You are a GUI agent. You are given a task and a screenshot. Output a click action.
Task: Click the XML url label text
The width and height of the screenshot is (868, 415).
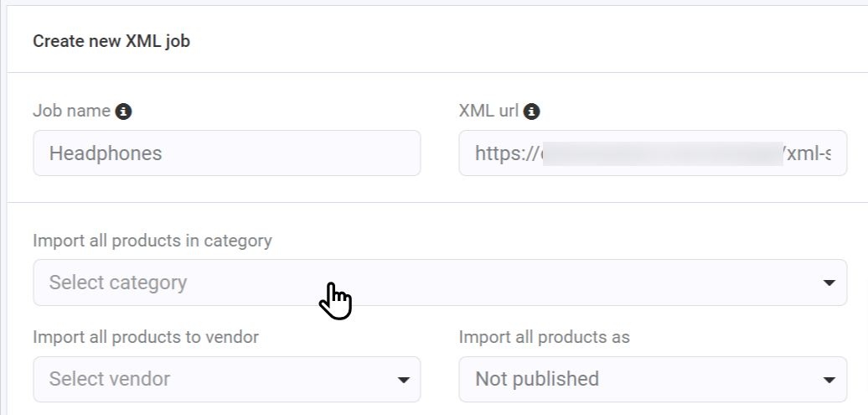488,111
